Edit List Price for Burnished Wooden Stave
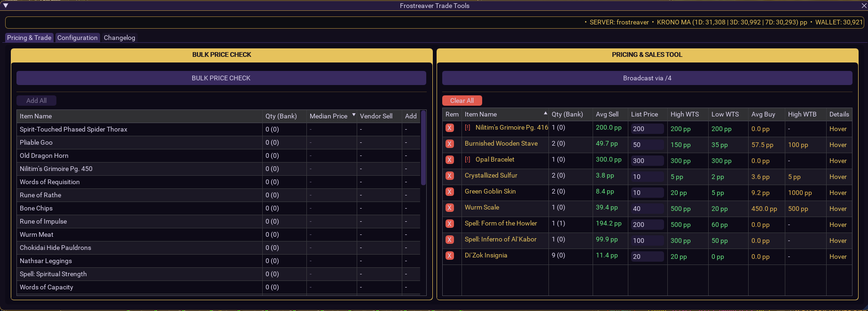Screen dimensions: 868x311 click(647, 145)
